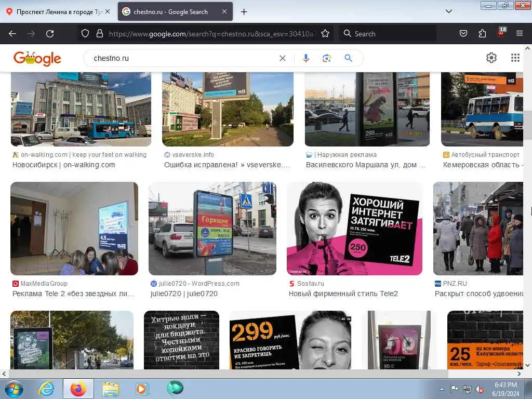Search by image with Google Lens icon
This screenshot has width=532, height=399.
326,58
